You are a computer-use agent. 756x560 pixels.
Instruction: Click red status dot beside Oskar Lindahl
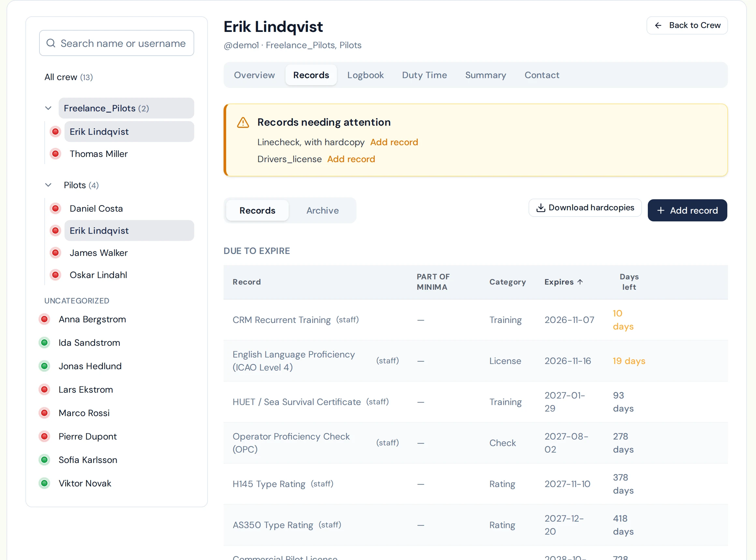(55, 275)
